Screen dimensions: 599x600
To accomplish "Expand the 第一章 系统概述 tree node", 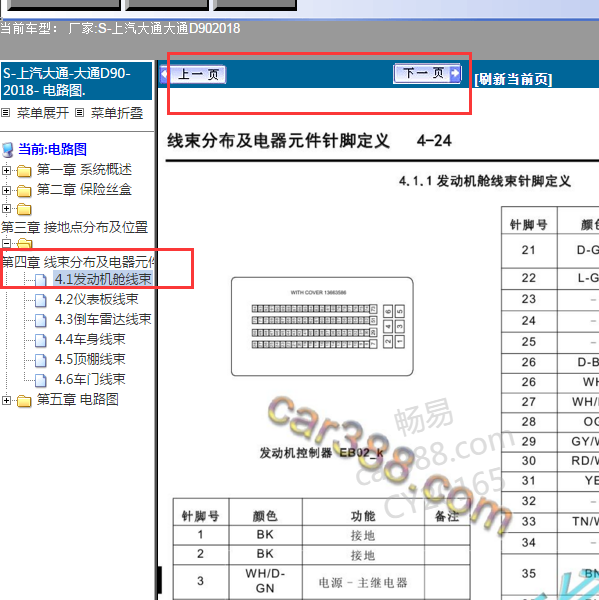I will 6,170.
